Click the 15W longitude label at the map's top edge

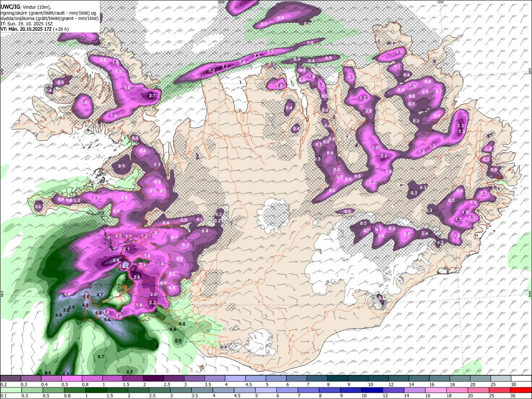[440, 2]
